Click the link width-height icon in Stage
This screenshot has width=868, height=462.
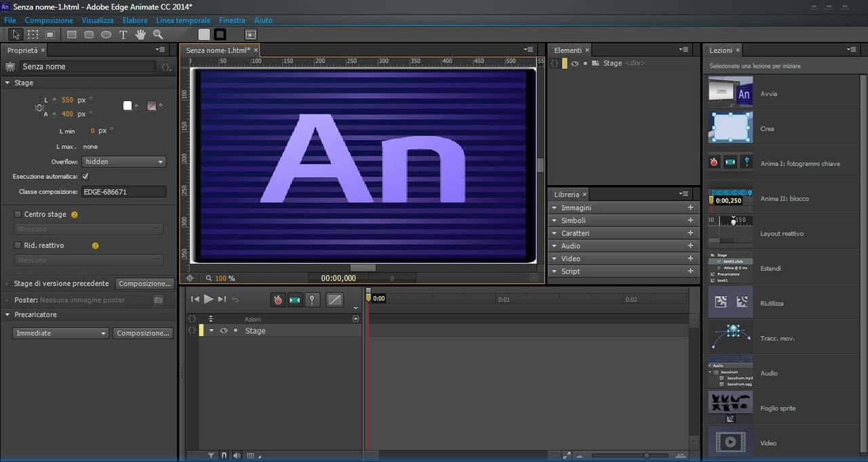39,107
